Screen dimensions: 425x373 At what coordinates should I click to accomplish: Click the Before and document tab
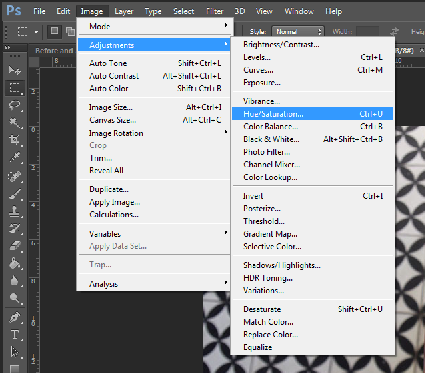tap(54, 50)
